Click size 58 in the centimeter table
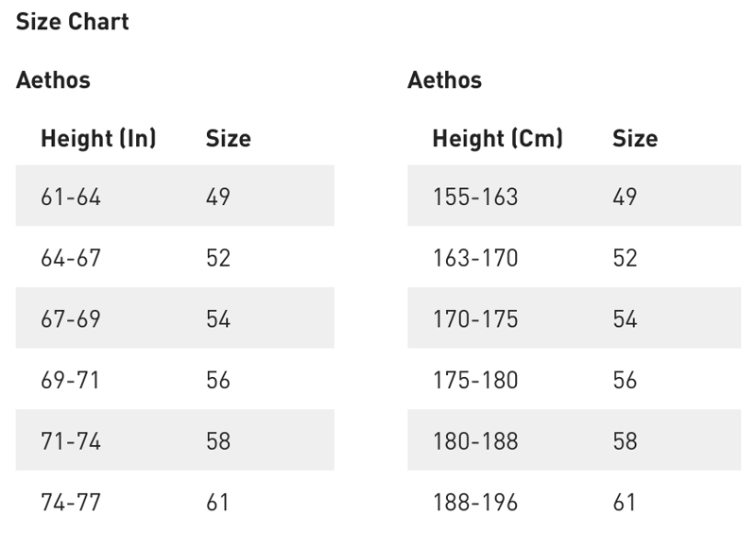This screenshot has width=756, height=549. click(x=626, y=441)
